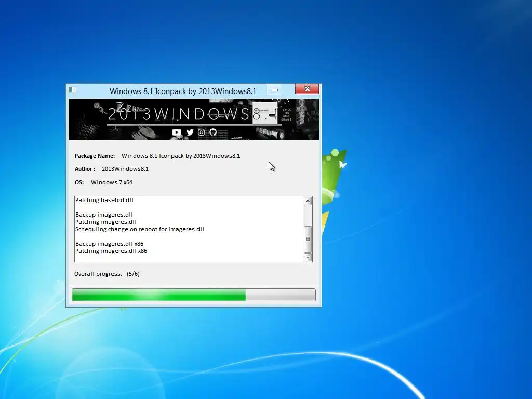Image resolution: width=532 pixels, height=399 pixels.
Task: Close the Iconpack installer window
Action: (x=307, y=89)
